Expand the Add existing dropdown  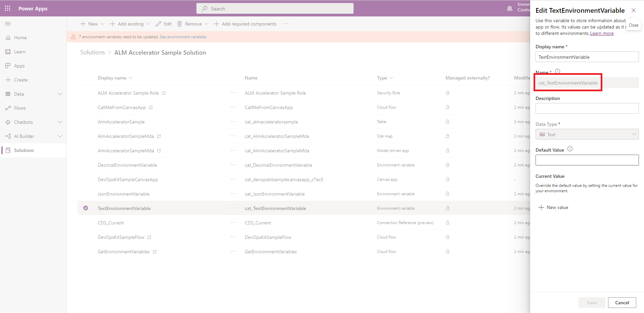(148, 24)
